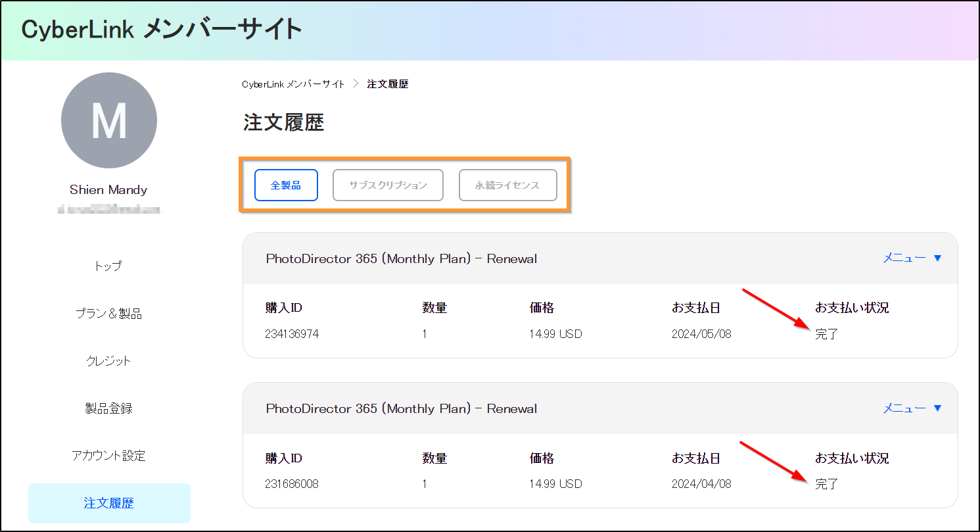
Task: Click the user avatar circle with M
Action: [x=109, y=121]
